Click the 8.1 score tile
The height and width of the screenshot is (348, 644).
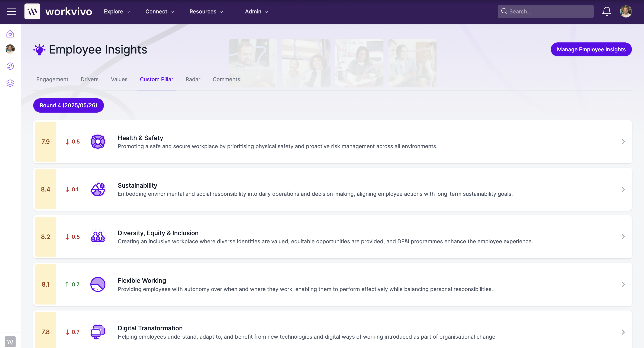[x=45, y=284]
